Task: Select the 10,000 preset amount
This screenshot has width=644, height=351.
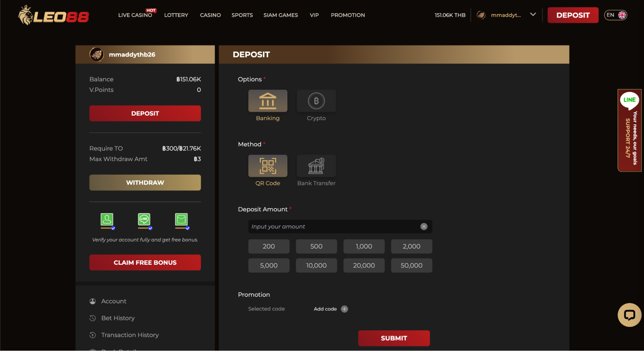Action: [x=316, y=266]
